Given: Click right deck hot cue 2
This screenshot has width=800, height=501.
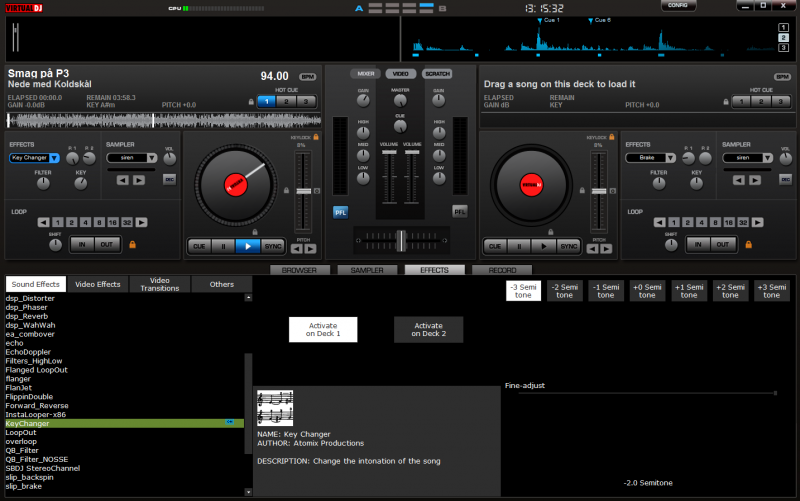Looking at the screenshot, I should click(x=761, y=102).
